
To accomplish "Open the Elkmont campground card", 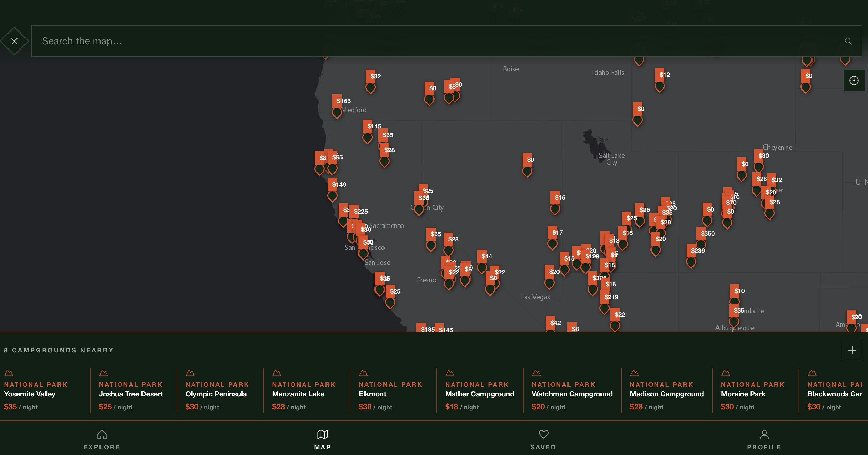I will click(393, 390).
